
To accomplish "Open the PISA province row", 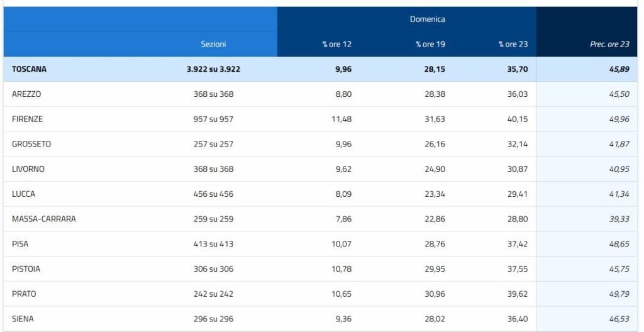I will coord(320,244).
